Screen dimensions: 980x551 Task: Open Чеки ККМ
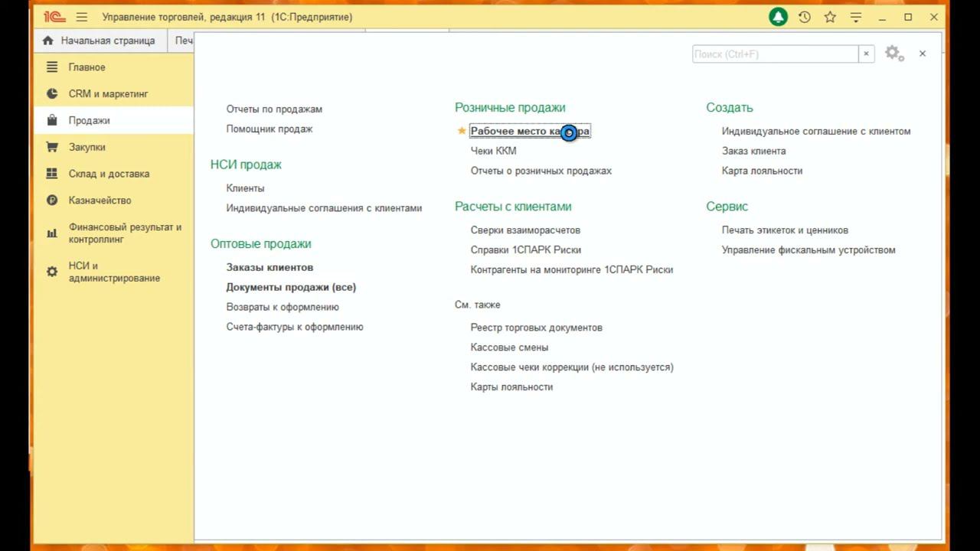(x=493, y=151)
